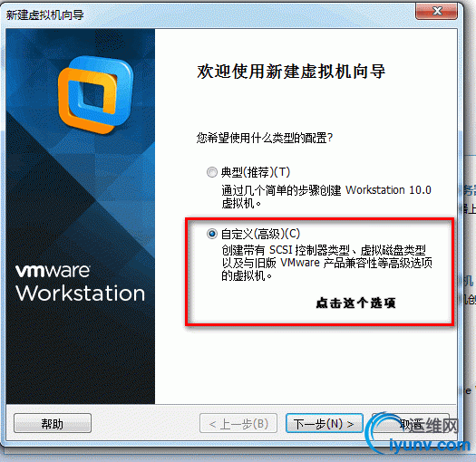The image size is (476, 462).
Task: Click the 自定义(高级)(C) option label
Action: click(x=260, y=234)
